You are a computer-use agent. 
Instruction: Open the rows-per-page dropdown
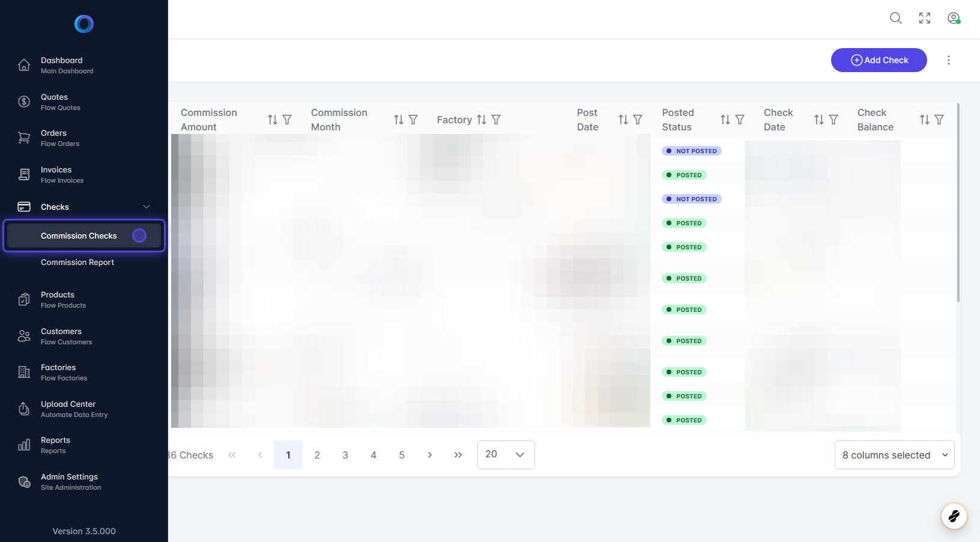(x=506, y=455)
